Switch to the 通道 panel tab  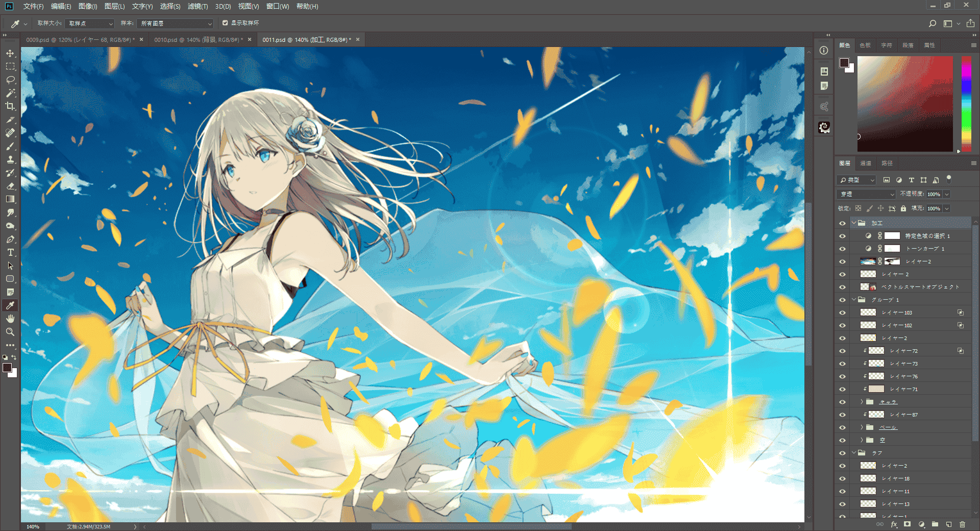point(866,163)
